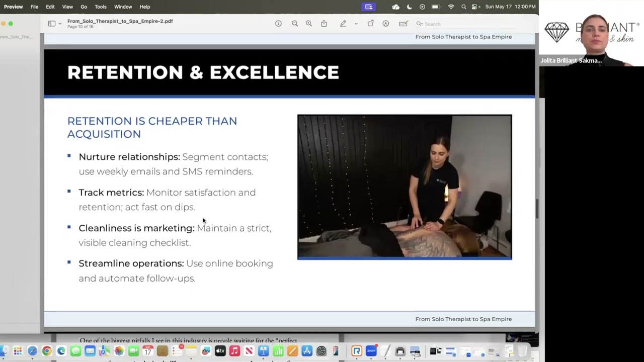This screenshot has width=644, height=362.
Task: Click the 'Nurture relationships:' bullet text
Action: pos(129,157)
